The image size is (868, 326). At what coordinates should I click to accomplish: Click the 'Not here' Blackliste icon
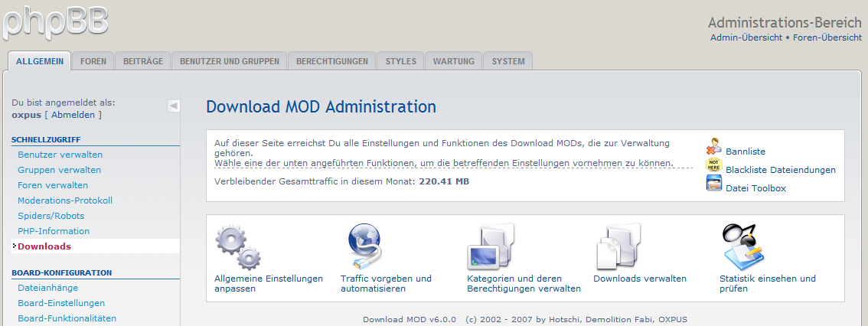pos(714,165)
